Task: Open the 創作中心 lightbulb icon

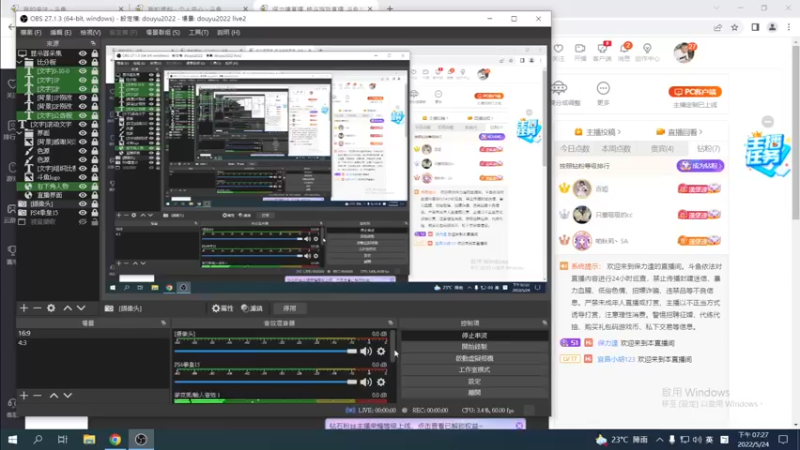Action: coord(647,49)
